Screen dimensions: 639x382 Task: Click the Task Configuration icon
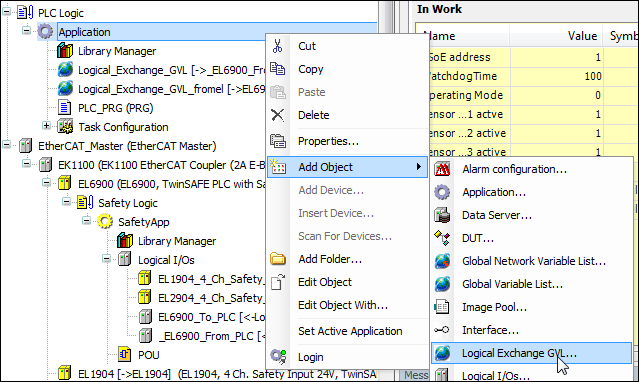pos(65,126)
